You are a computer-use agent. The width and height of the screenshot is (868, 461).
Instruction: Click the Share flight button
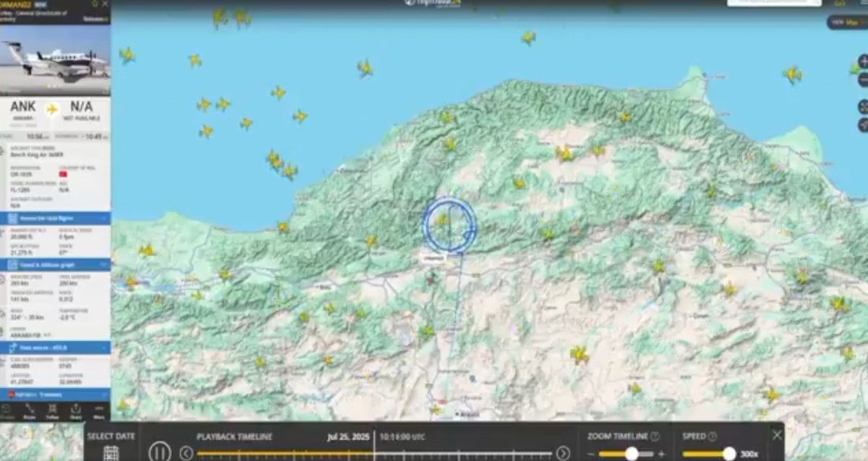click(x=75, y=412)
